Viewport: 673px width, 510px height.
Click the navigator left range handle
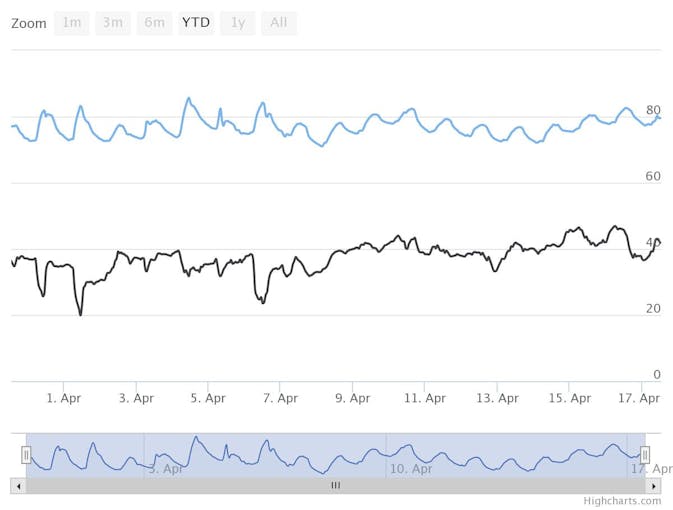[x=26, y=455]
